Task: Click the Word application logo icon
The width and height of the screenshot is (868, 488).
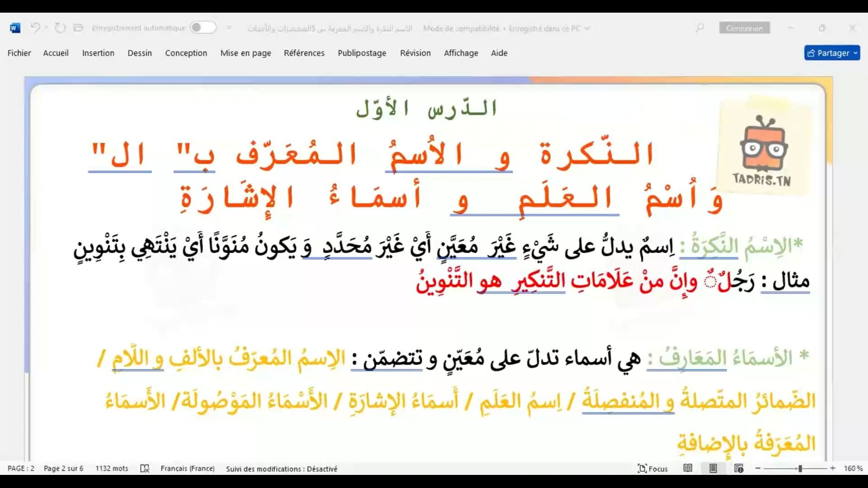Action: [x=14, y=28]
